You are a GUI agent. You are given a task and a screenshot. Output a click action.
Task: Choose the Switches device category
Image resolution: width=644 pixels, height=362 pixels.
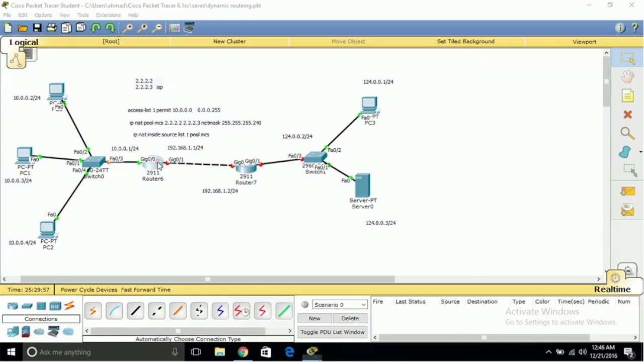tap(27, 306)
